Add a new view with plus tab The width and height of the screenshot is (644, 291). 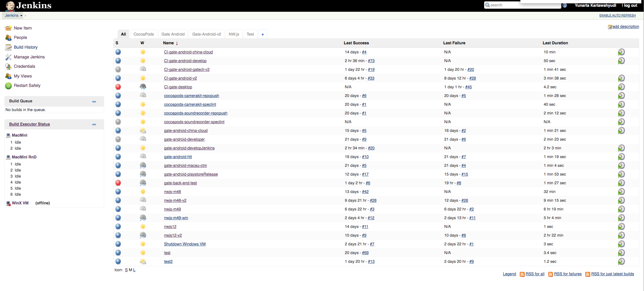[x=263, y=34]
